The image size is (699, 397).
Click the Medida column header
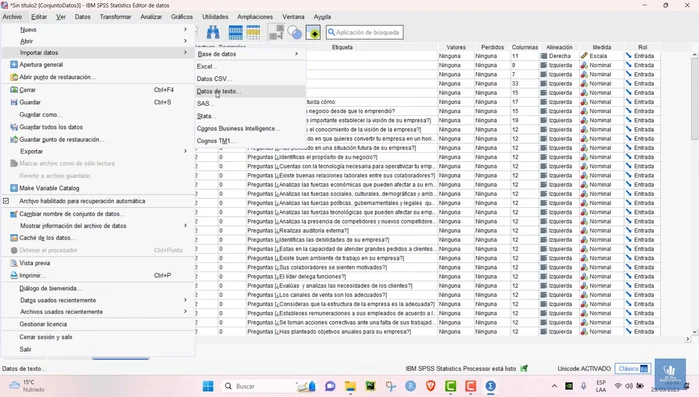click(601, 47)
